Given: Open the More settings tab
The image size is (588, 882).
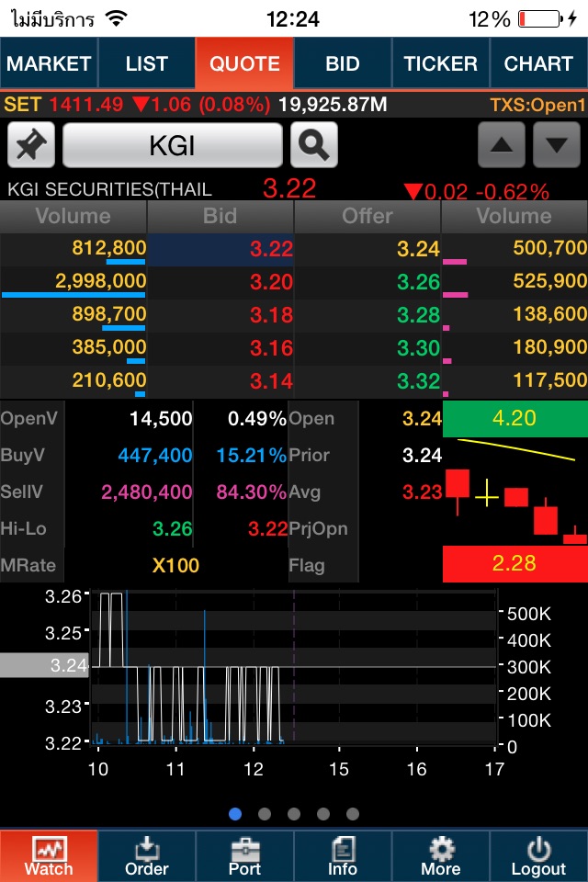Looking at the screenshot, I should pyautogui.click(x=441, y=855).
